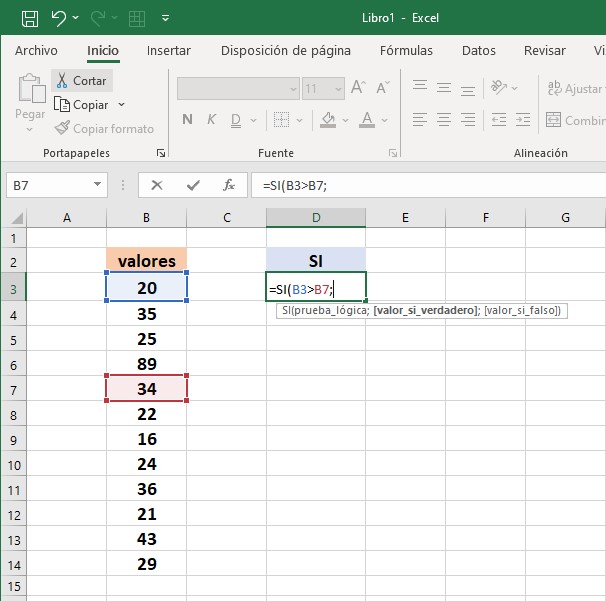Screen dimensions: 606x601
Task: Toggle align text left
Action: click(x=420, y=120)
